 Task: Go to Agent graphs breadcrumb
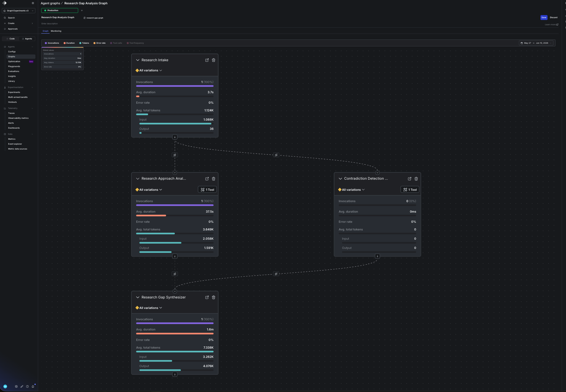coord(50,3)
